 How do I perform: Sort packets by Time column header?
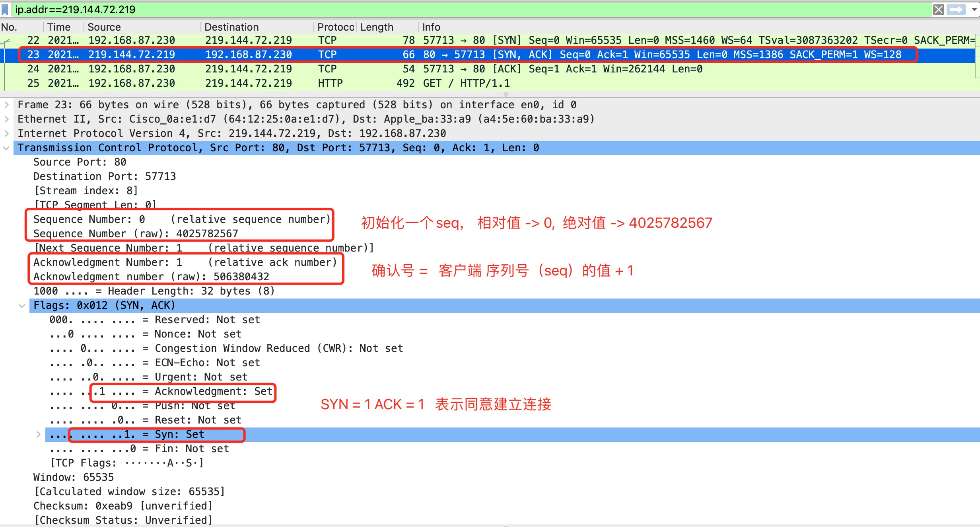(59, 27)
